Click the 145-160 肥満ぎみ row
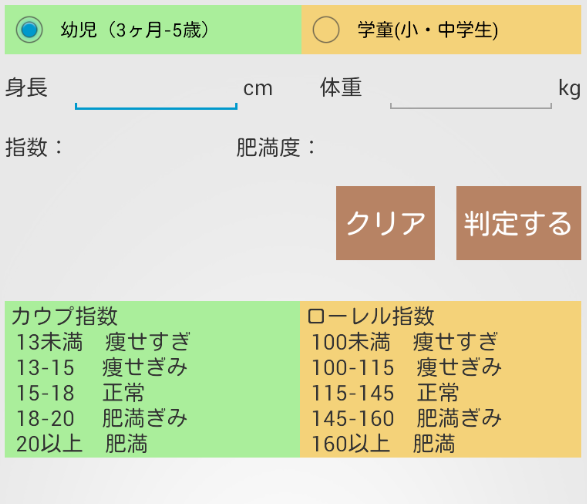The width and height of the screenshot is (587, 504). pos(407,418)
